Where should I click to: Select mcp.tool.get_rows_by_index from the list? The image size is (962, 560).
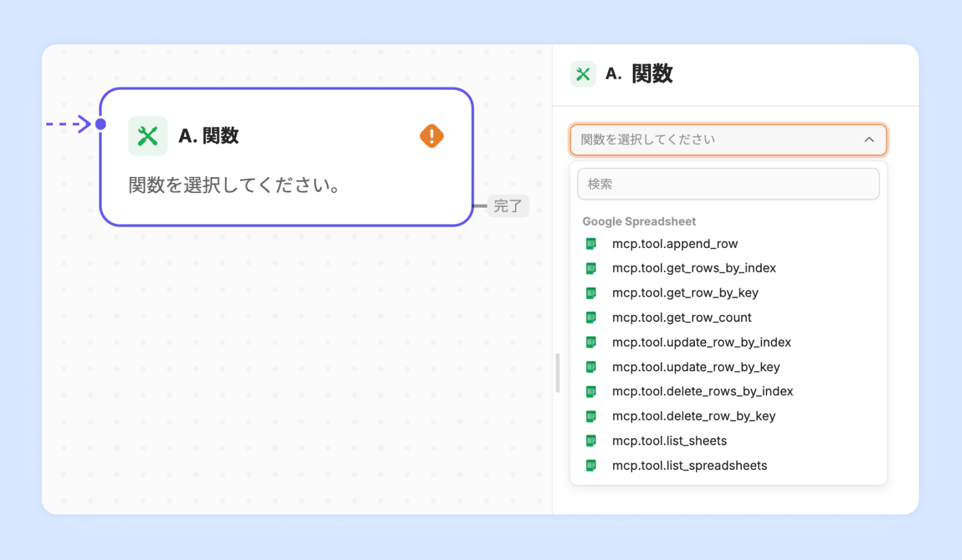click(x=694, y=268)
